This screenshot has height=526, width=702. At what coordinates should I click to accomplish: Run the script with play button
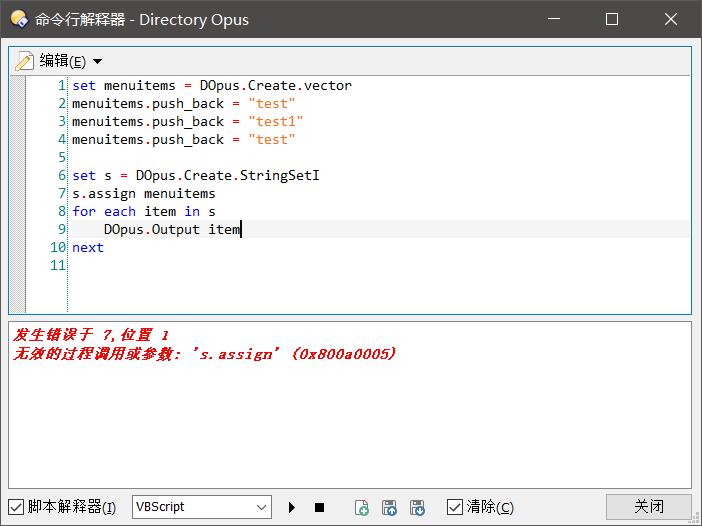click(292, 507)
